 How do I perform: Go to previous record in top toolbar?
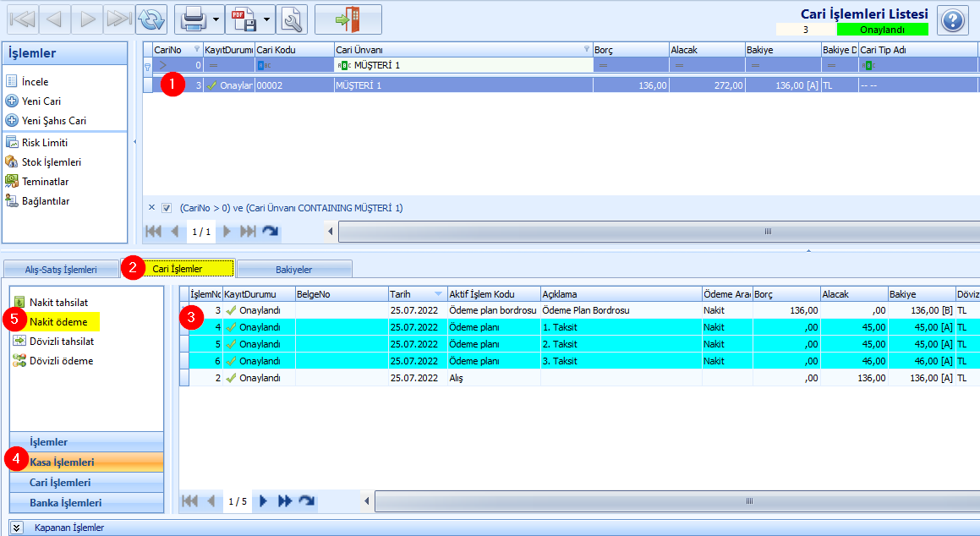click(x=54, y=19)
